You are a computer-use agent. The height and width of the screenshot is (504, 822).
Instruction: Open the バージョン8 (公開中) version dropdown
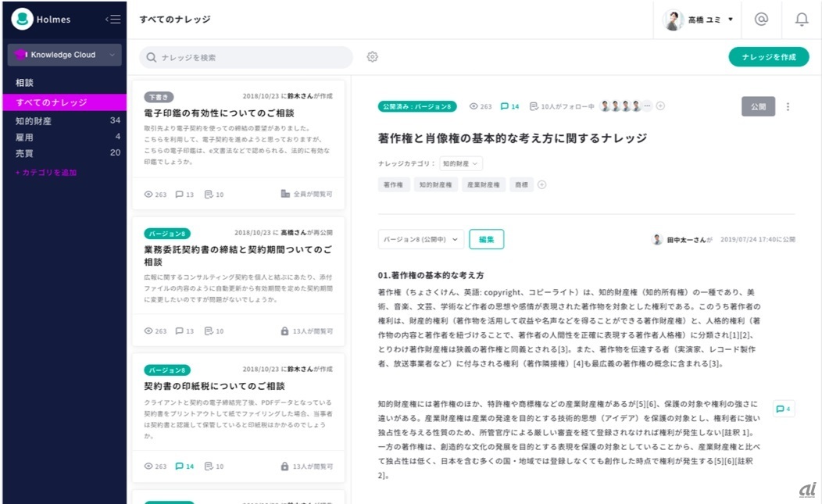[x=421, y=239]
